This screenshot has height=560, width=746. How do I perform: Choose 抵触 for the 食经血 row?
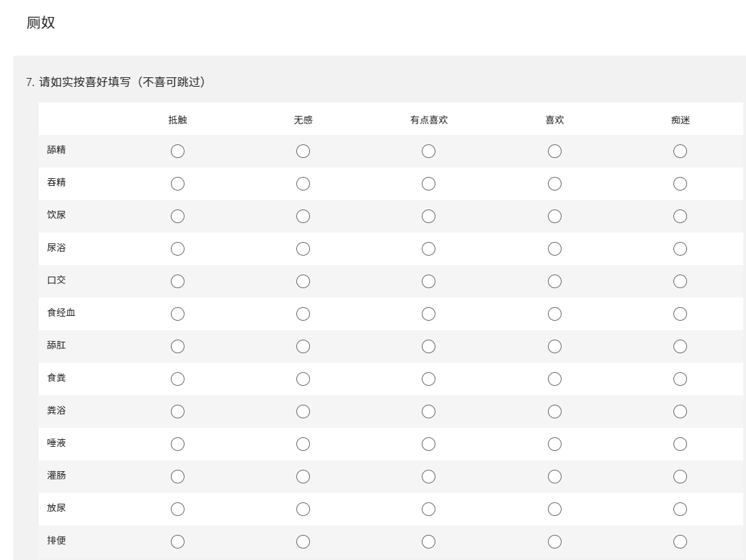coord(178,314)
